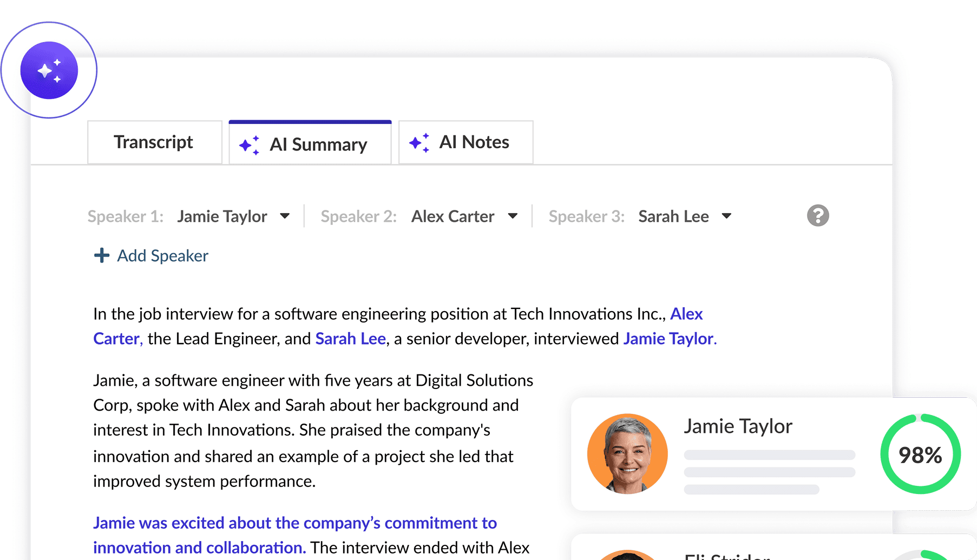Click Add Speaker

(151, 255)
